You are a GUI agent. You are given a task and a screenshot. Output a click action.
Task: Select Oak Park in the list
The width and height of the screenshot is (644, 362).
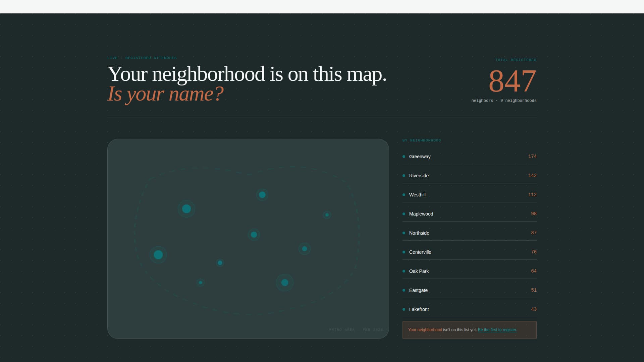coord(419,271)
